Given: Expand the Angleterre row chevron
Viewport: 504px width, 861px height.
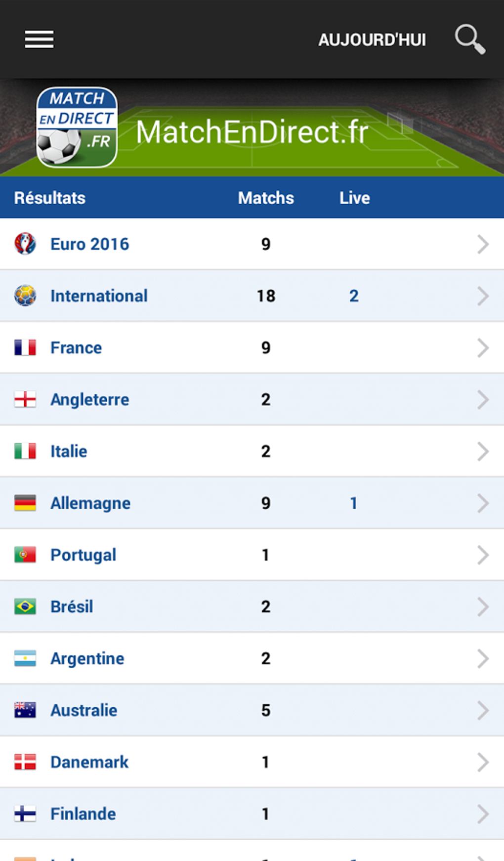Looking at the screenshot, I should [483, 399].
